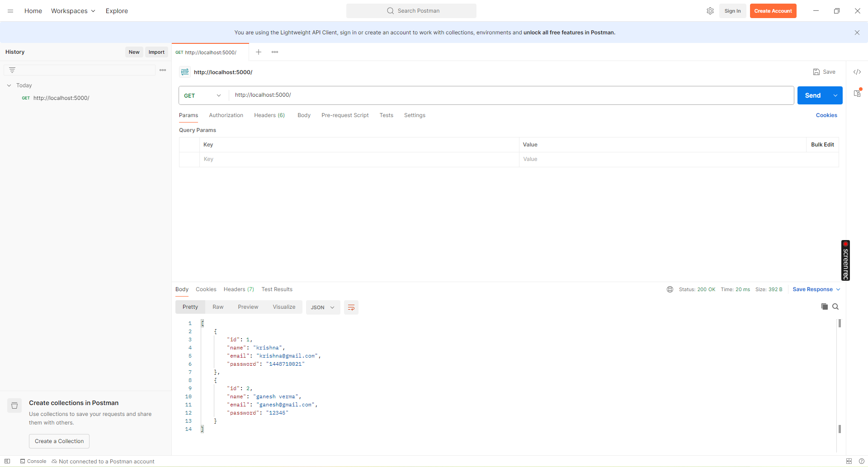Screen dimensions: 868x467
Task: Click the collection box icon
Action: tap(14, 406)
